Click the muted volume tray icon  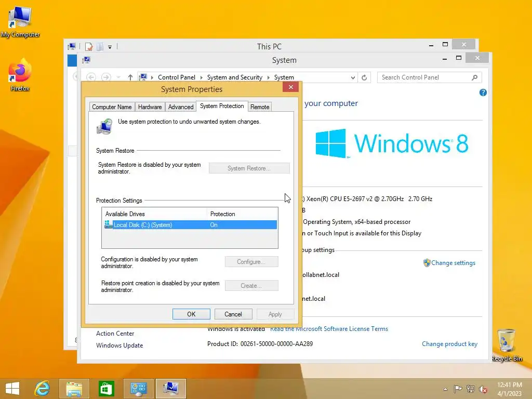coord(483,389)
